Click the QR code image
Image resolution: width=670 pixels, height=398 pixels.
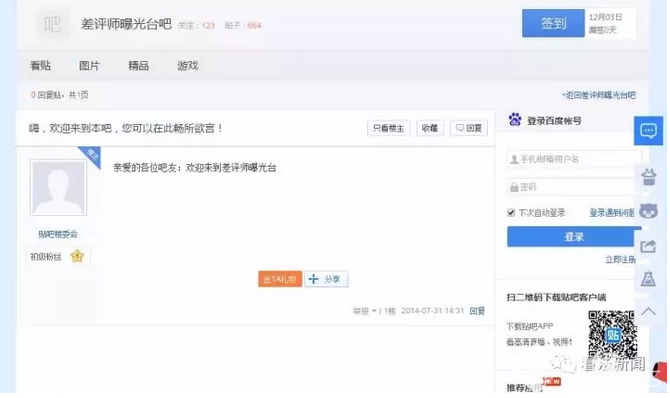click(x=612, y=334)
